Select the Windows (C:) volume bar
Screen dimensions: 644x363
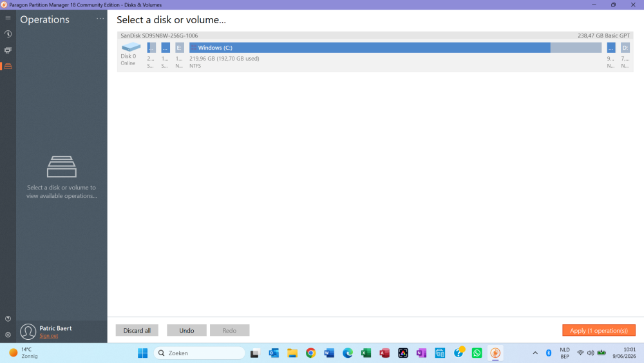click(x=395, y=48)
